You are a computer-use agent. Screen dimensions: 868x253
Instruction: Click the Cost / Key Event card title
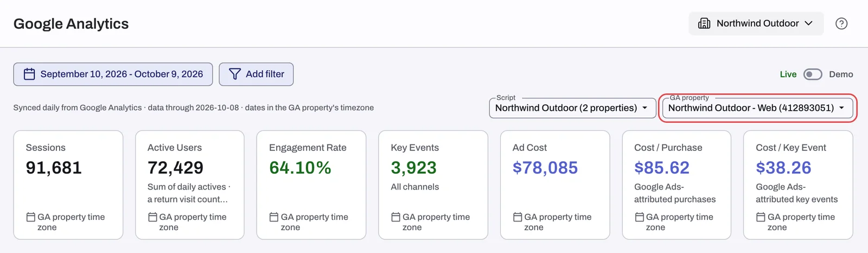click(791, 148)
